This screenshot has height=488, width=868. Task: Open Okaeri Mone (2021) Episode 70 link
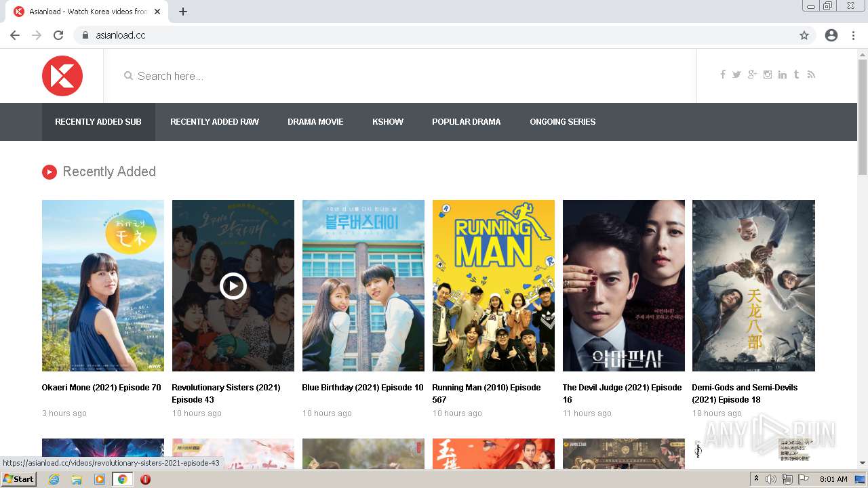coord(102,388)
